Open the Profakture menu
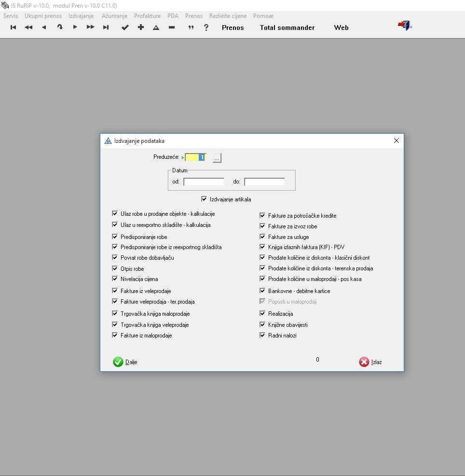Image resolution: width=465 pixels, height=476 pixels. point(147,16)
